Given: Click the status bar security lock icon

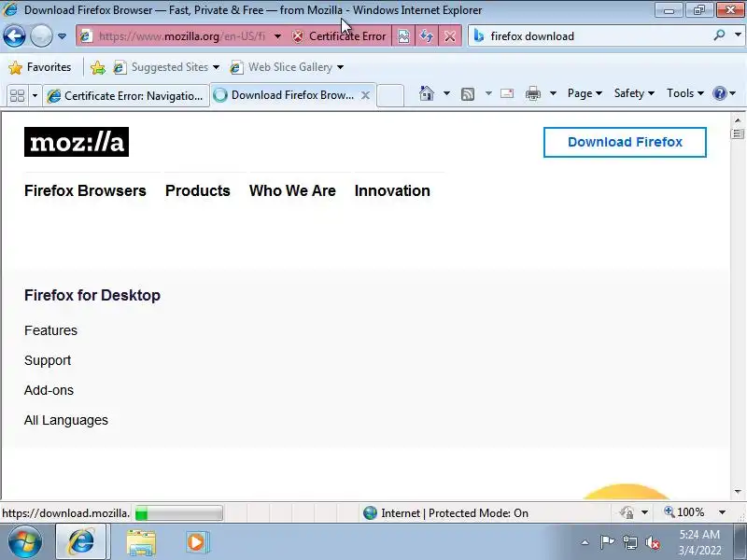Looking at the screenshot, I should click(x=627, y=512).
